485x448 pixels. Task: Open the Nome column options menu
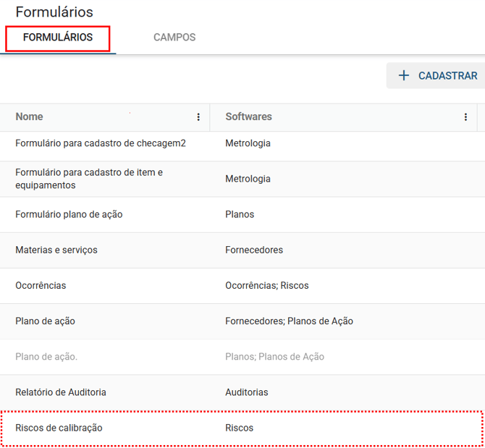[x=198, y=117]
